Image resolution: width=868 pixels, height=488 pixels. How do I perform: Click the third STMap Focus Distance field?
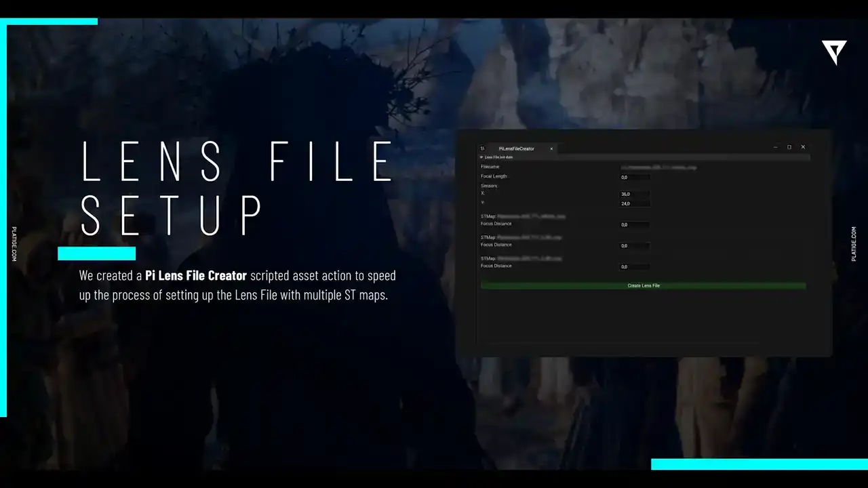[635, 266]
